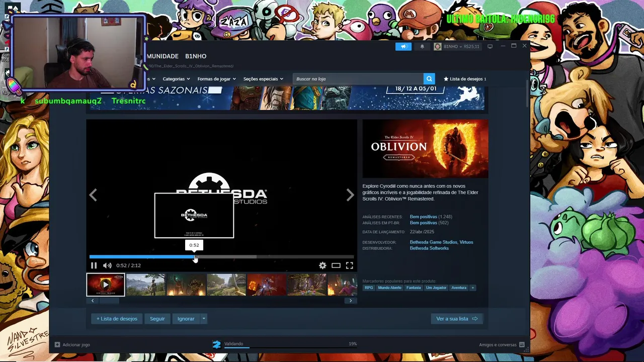Open Virtuos developer link
644x362 pixels.
[466, 242]
